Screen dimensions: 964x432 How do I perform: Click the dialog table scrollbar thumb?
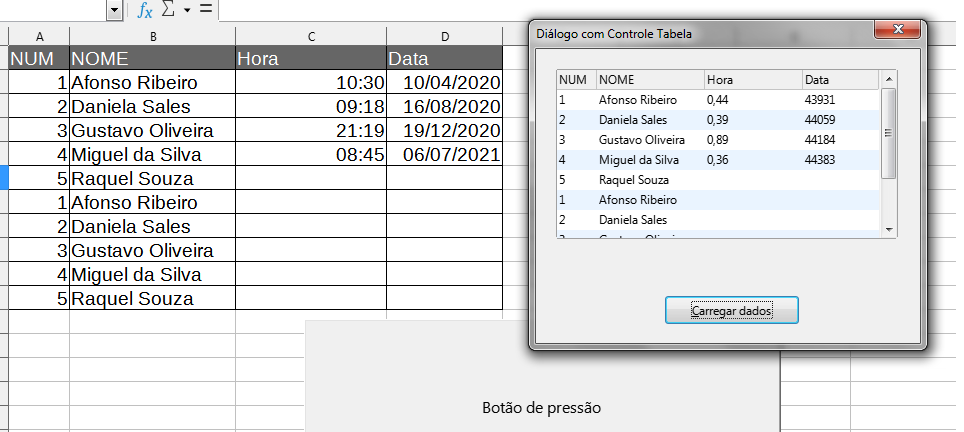[889, 133]
